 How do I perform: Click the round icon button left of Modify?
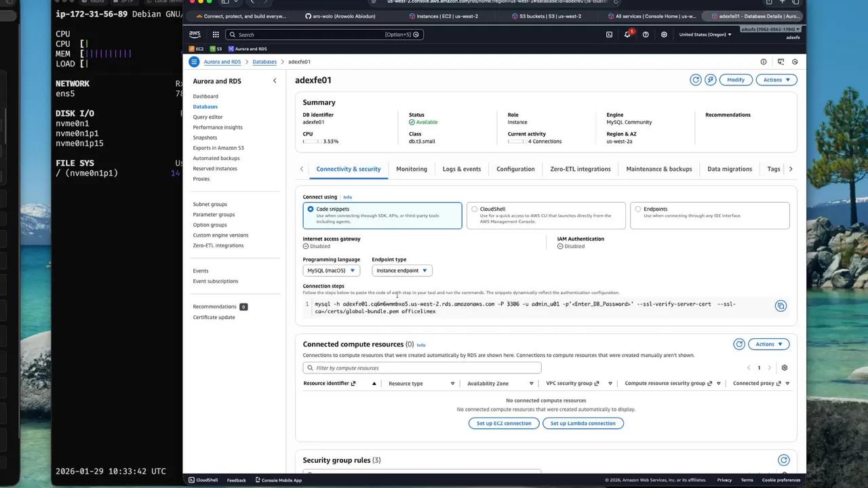(710, 80)
